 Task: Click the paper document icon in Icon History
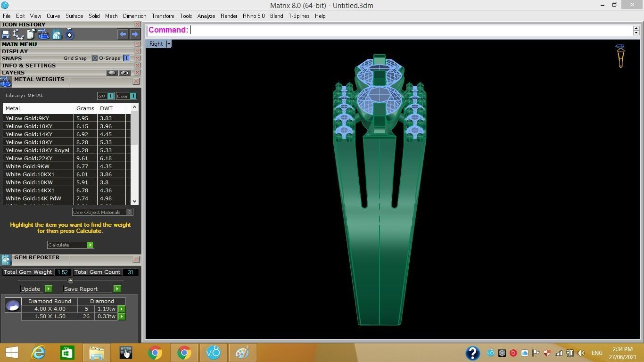tap(31, 34)
